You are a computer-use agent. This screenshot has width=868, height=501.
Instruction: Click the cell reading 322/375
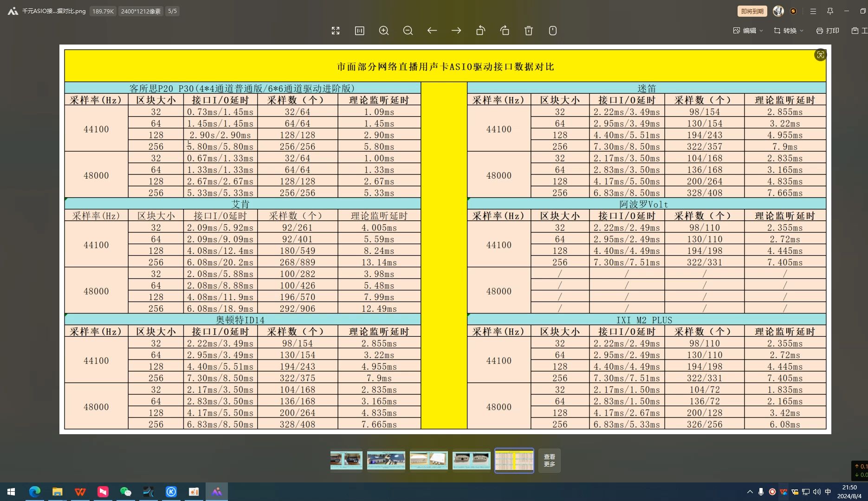point(298,378)
